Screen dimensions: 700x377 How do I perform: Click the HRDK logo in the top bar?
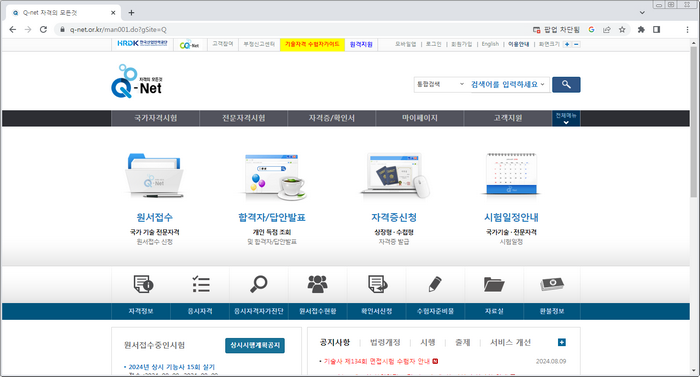click(x=142, y=43)
